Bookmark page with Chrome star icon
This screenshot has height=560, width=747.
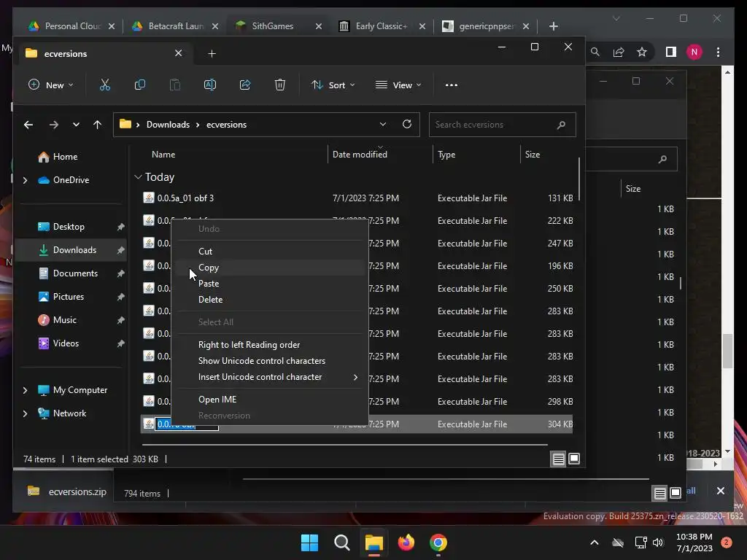point(642,52)
